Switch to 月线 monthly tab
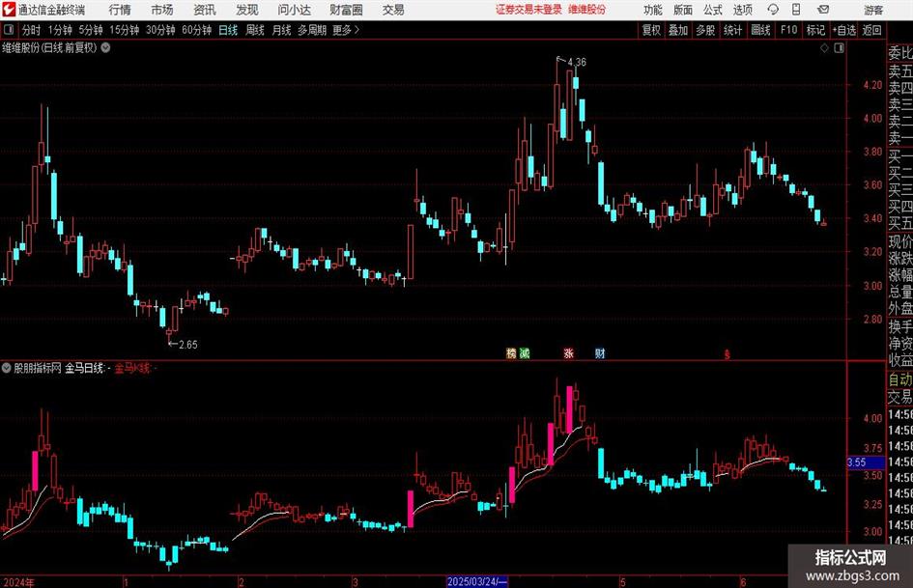The image size is (913, 588). (281, 30)
